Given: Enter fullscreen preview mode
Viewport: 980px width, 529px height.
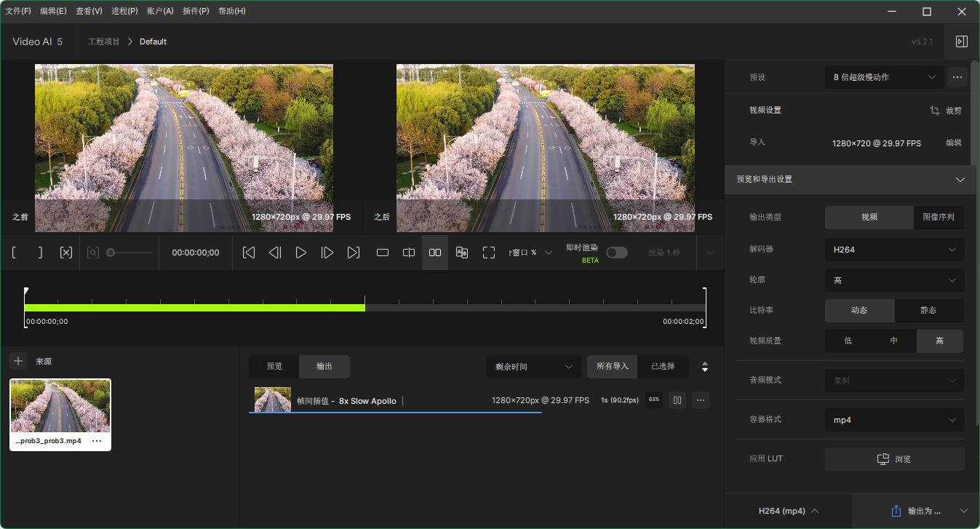Looking at the screenshot, I should click(x=489, y=252).
